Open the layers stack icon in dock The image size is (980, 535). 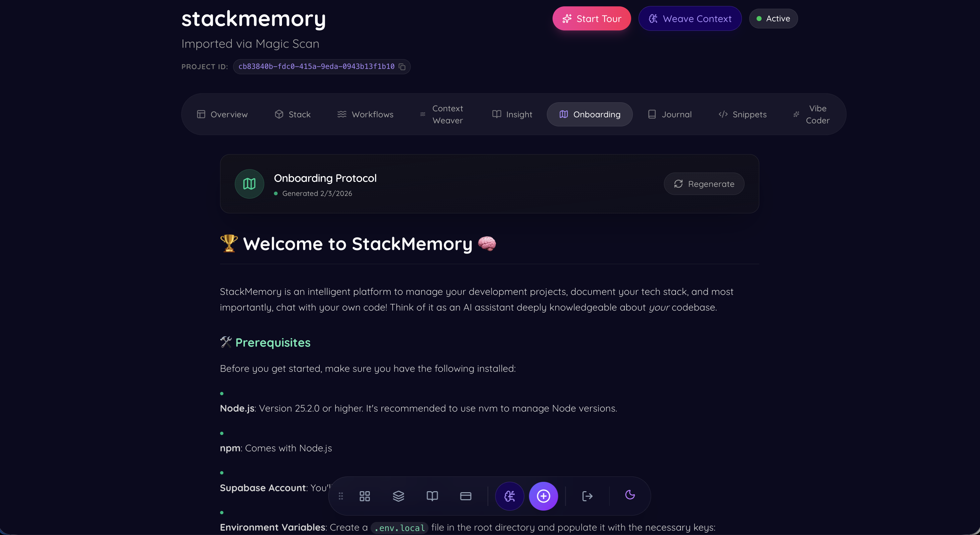398,496
